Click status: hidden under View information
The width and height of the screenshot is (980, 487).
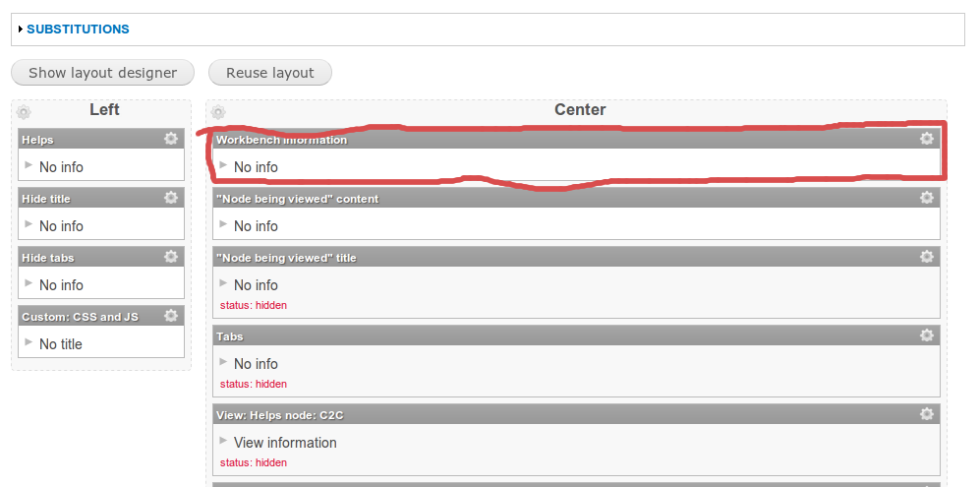pos(254,462)
